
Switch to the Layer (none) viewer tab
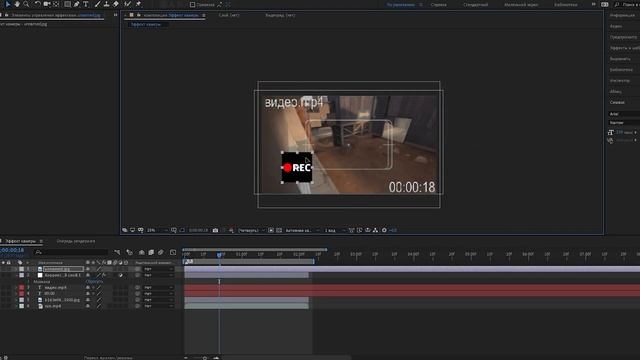pyautogui.click(x=229, y=15)
